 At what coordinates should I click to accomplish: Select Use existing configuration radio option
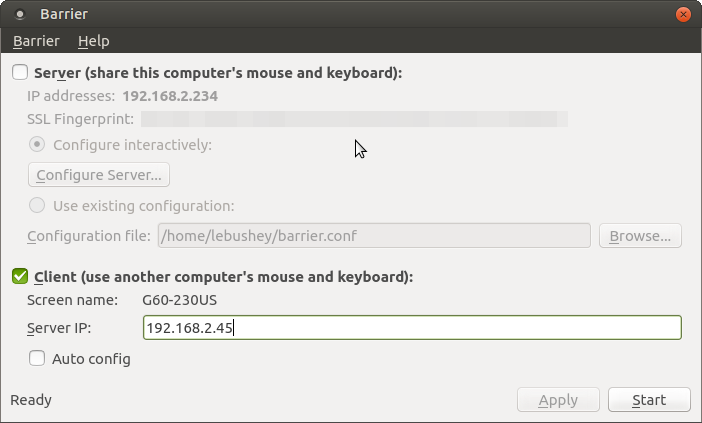(x=37, y=205)
